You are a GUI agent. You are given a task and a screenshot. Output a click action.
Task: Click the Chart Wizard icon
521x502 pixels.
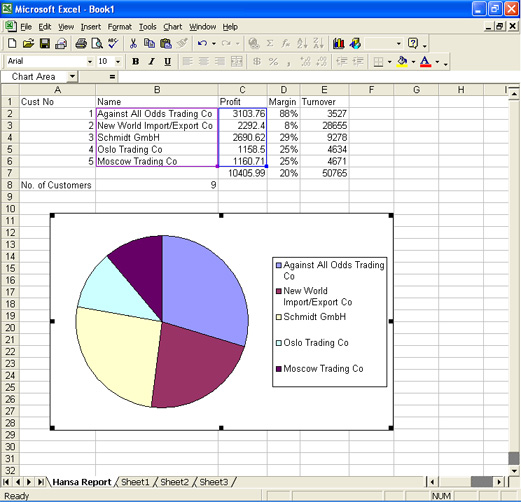[339, 43]
